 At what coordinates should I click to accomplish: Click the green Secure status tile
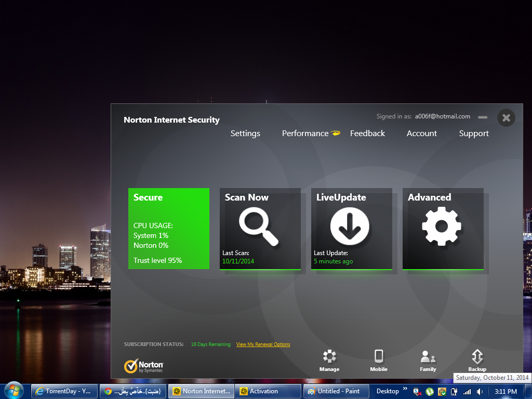pyautogui.click(x=169, y=229)
